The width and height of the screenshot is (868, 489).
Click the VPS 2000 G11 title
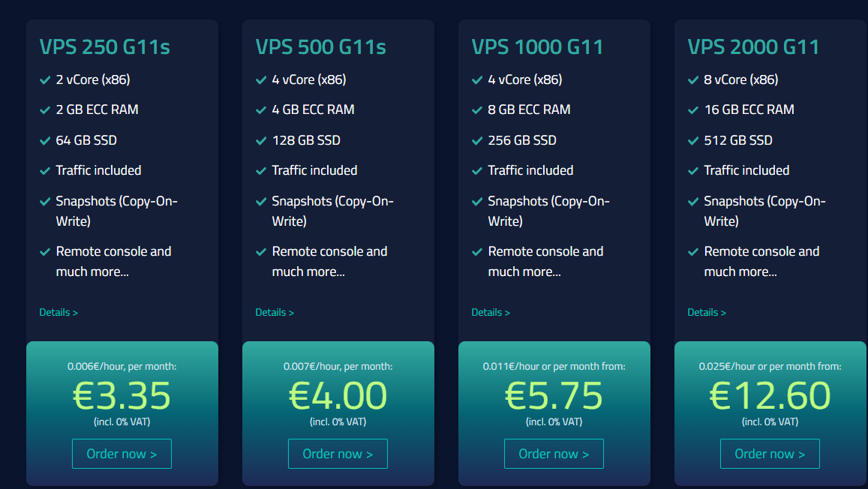click(x=753, y=47)
